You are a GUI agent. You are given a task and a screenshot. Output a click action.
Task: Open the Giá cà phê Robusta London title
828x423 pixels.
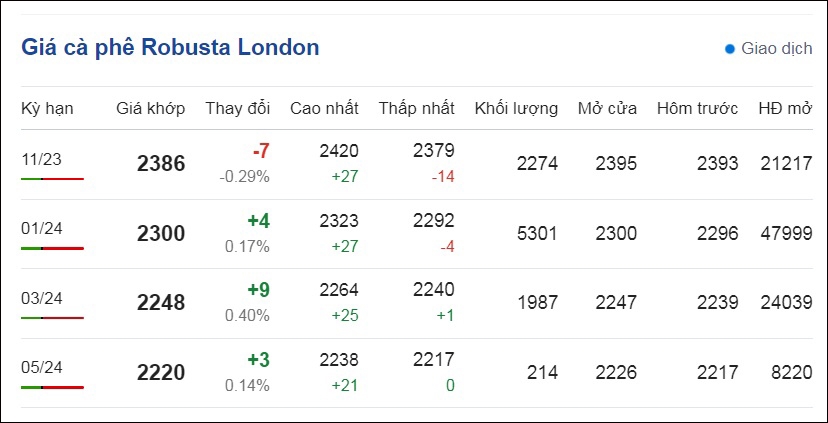click(170, 48)
